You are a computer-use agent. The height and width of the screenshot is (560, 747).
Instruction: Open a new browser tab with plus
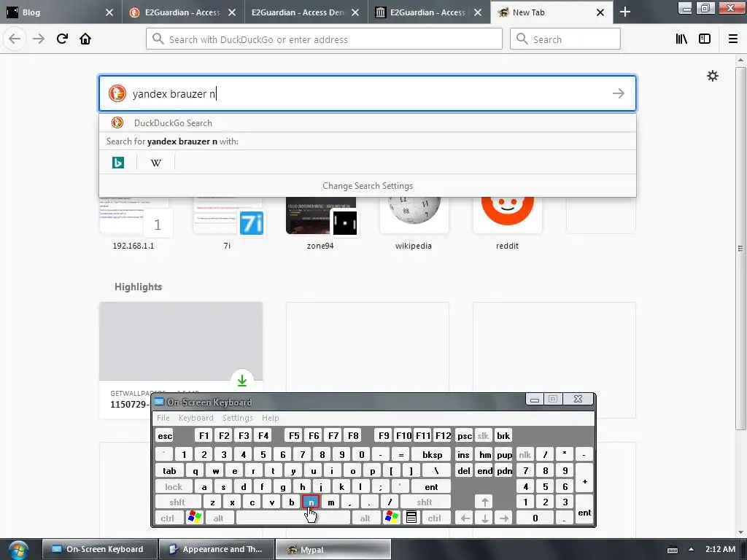(625, 12)
